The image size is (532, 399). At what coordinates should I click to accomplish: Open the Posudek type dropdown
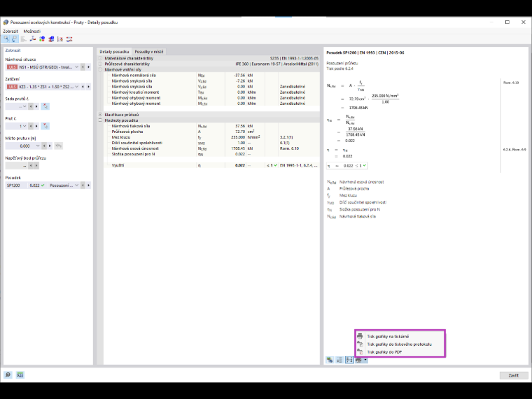click(x=77, y=185)
